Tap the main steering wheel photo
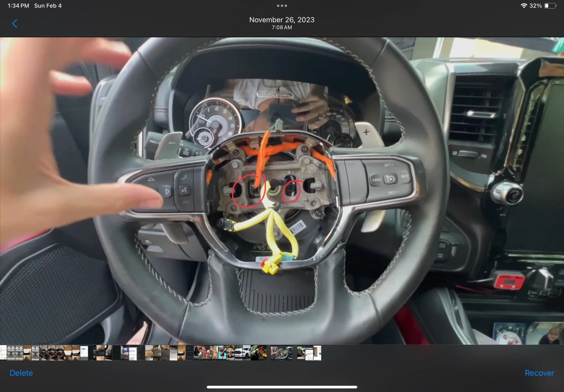This screenshot has width=564, height=392. coord(282,191)
